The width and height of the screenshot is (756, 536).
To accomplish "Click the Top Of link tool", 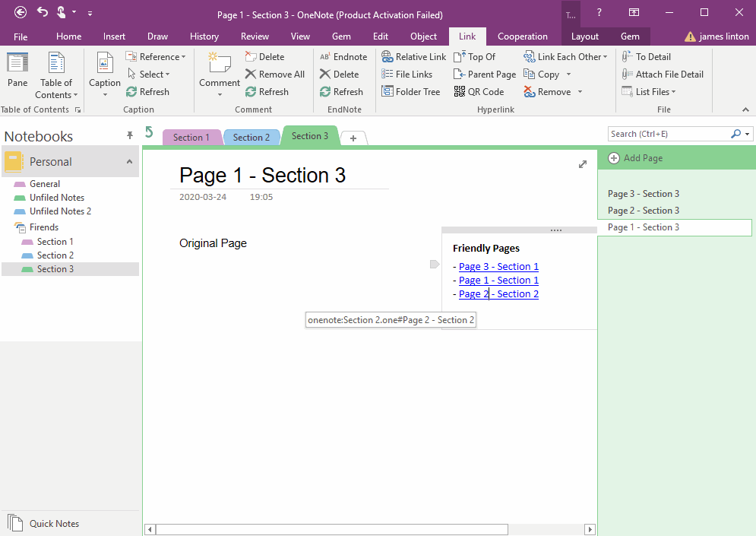I will click(474, 57).
